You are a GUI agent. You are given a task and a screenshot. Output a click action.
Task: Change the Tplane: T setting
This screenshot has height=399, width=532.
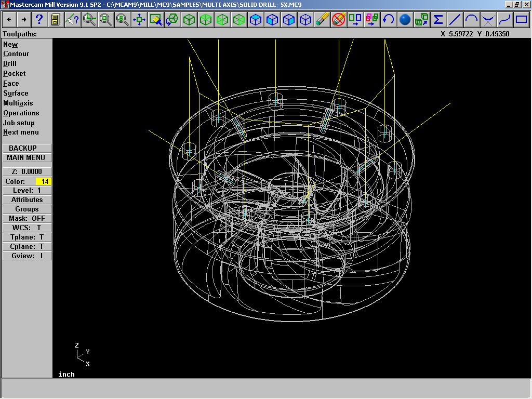coord(27,237)
